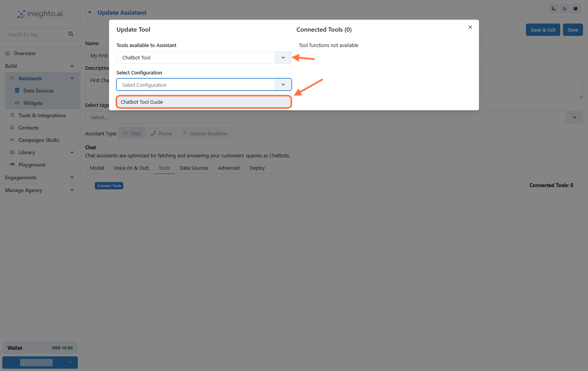Toggle the Chat assistant type

132,133
